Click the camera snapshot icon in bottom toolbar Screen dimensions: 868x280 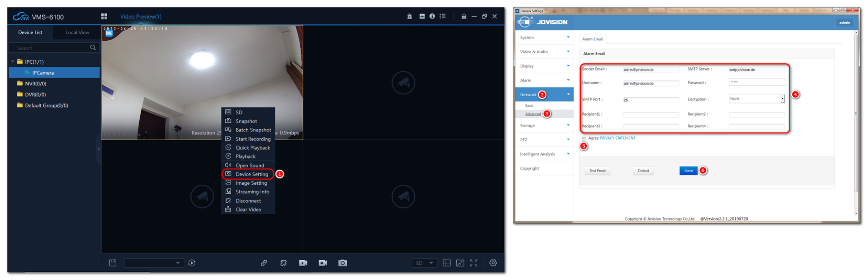point(342,263)
